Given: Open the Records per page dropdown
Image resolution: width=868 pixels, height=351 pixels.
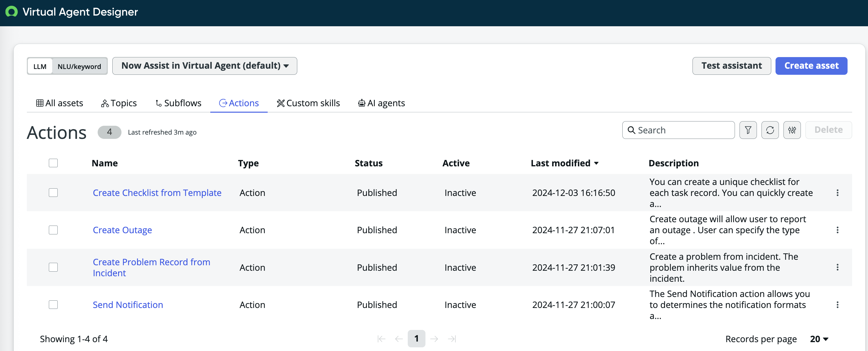Looking at the screenshot, I should [819, 339].
